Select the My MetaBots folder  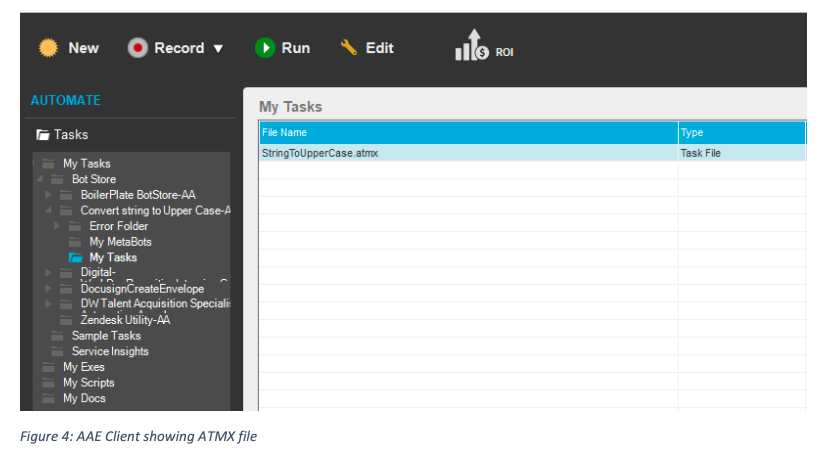pyautogui.click(x=121, y=242)
